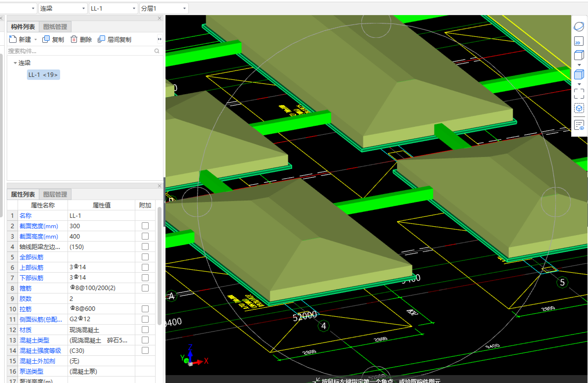The height and width of the screenshot is (383, 588).
Task: Click the 泵送类型 property link
Action: pos(31,371)
